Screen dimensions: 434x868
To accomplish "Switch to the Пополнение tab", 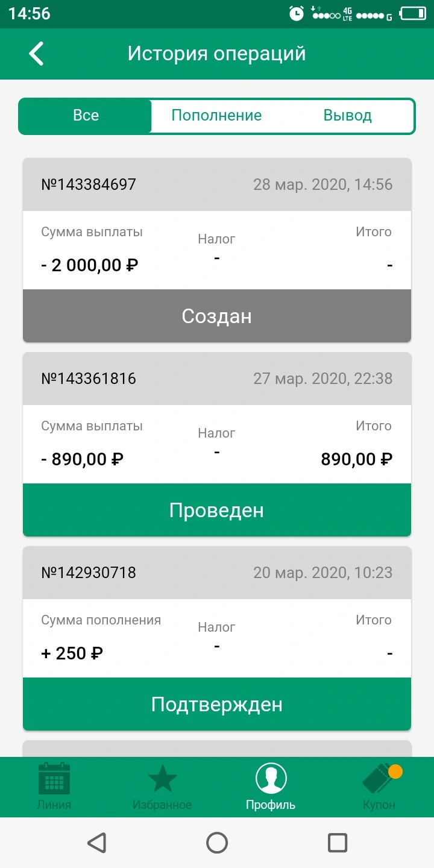I will point(216,116).
